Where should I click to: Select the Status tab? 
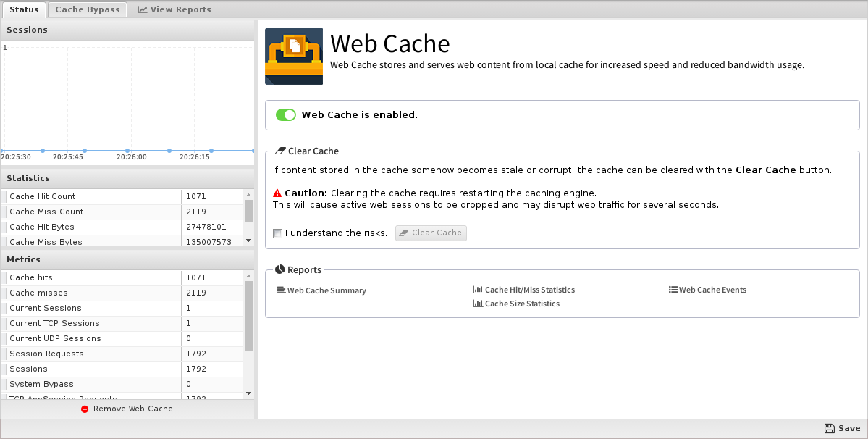click(24, 9)
